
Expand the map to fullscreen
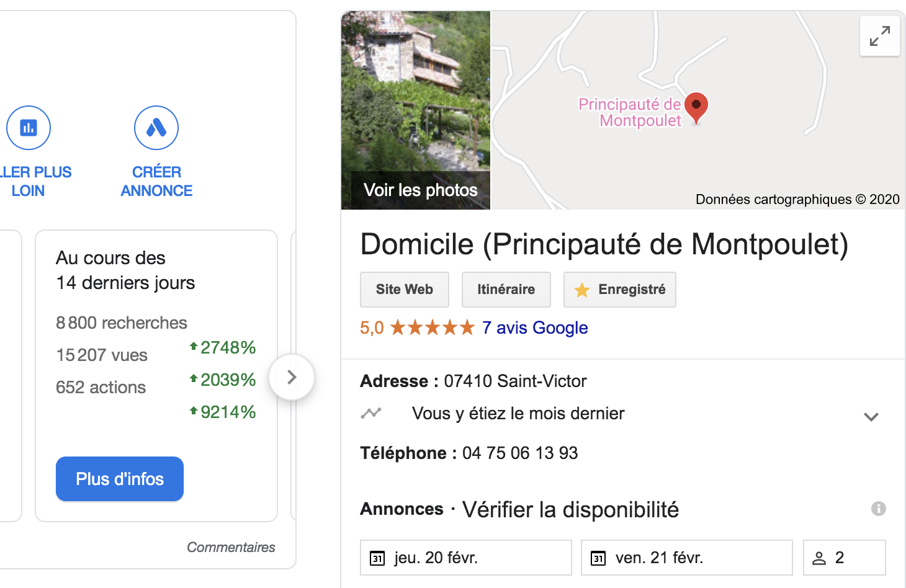pyautogui.click(x=880, y=36)
